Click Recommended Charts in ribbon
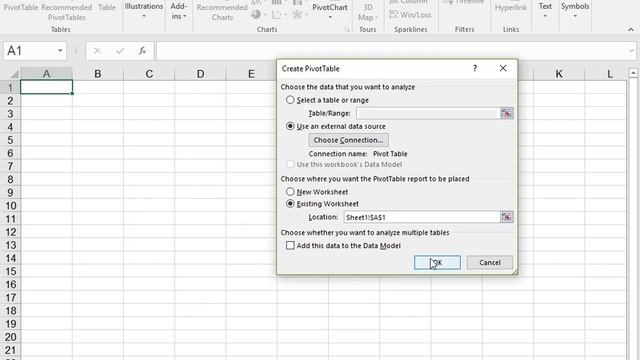Screen dimensions: 640x360 [222, 12]
